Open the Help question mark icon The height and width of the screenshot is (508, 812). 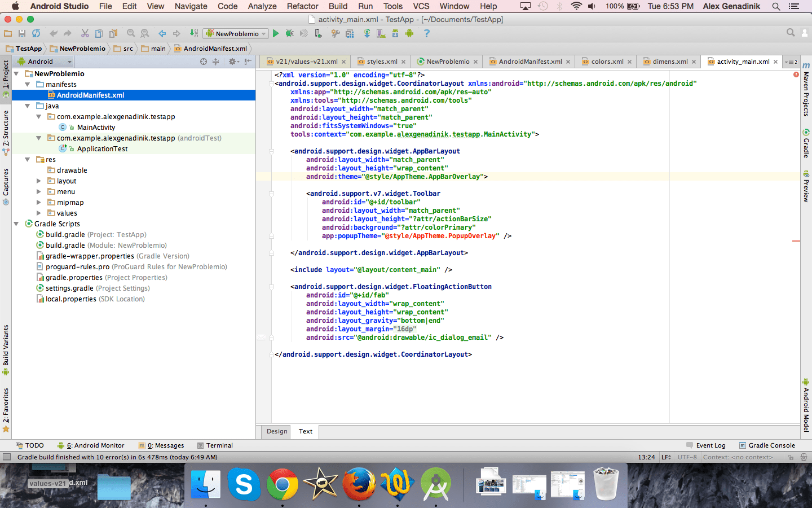tap(426, 33)
